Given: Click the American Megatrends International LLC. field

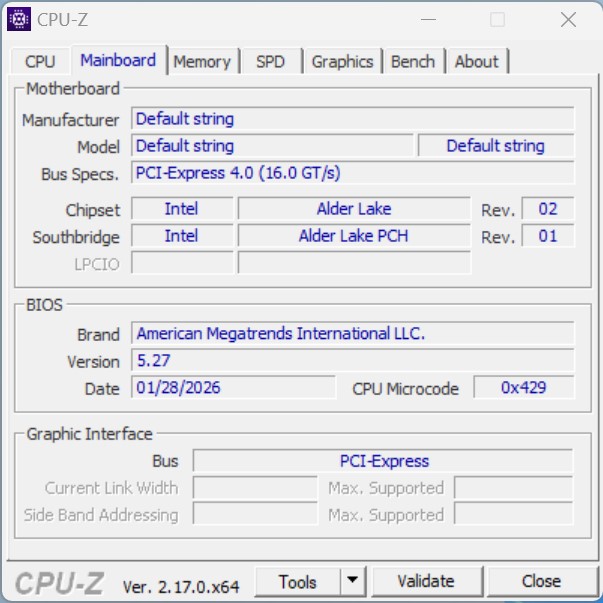Looking at the screenshot, I should click(352, 333).
